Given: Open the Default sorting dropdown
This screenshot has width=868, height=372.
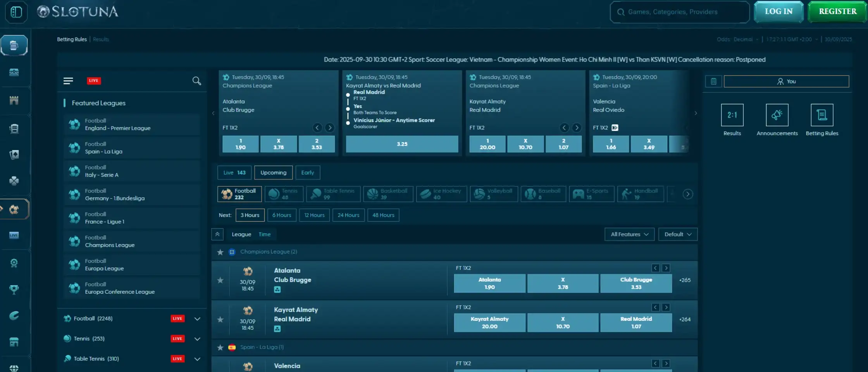Looking at the screenshot, I should click(678, 234).
